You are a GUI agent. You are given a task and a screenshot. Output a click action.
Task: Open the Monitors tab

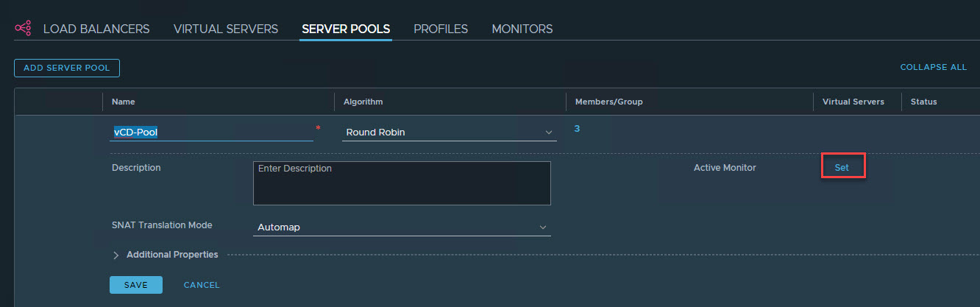click(x=522, y=29)
